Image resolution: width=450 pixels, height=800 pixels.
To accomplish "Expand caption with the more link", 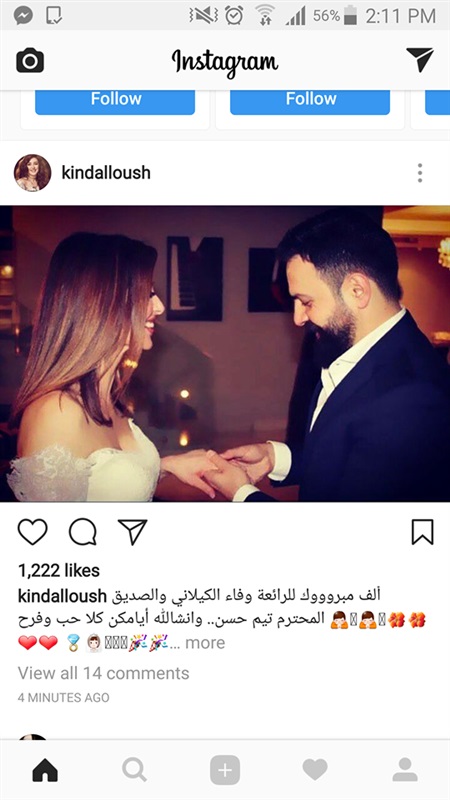I will (x=205, y=643).
